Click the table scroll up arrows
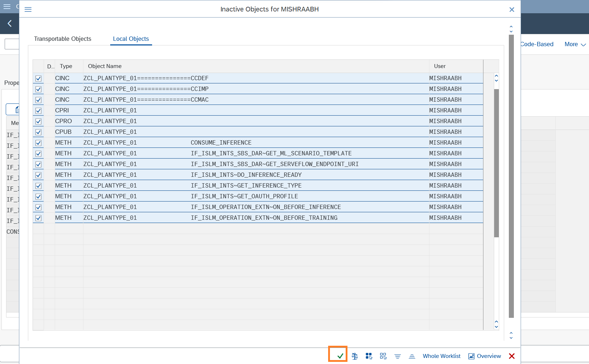The width and height of the screenshot is (589, 364). (x=496, y=78)
